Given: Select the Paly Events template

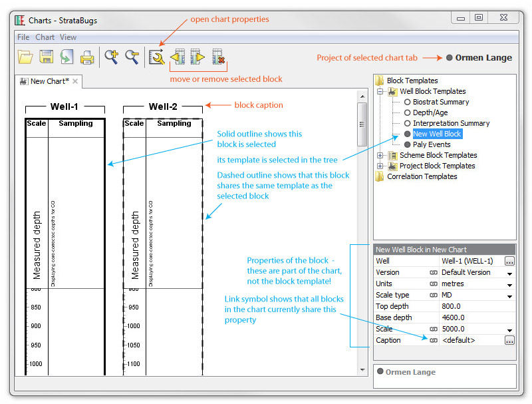Looking at the screenshot, I should [432, 144].
